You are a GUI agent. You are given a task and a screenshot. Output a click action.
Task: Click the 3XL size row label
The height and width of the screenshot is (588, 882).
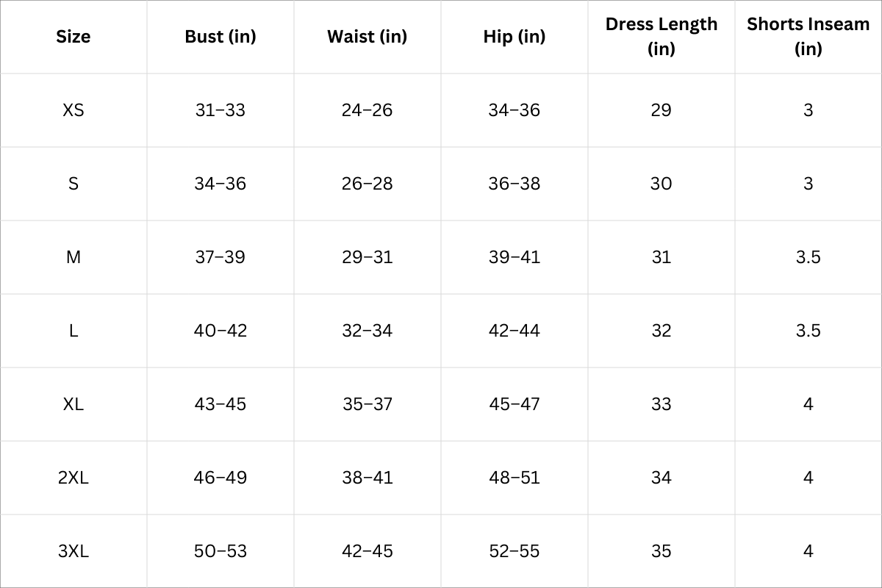pos(73,551)
